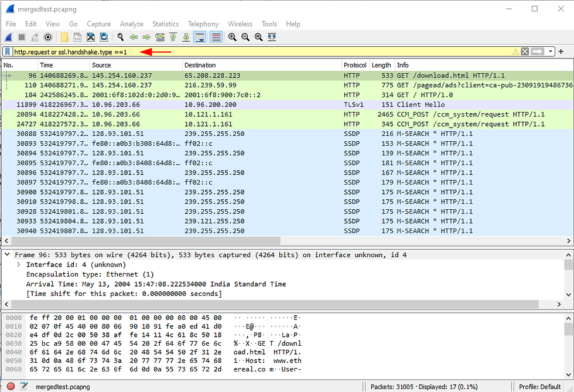Click Profile: Default in status bar
The image size is (574, 392).
tap(539, 387)
